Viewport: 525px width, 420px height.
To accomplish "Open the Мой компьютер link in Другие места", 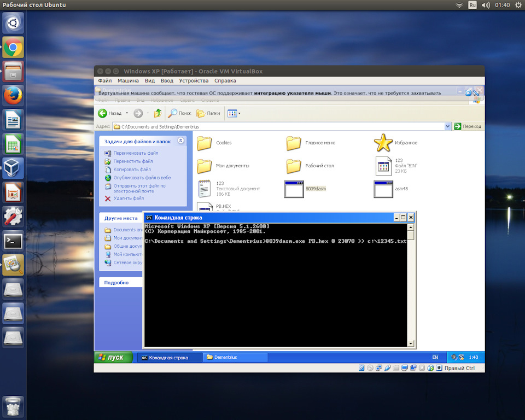I will [124, 254].
